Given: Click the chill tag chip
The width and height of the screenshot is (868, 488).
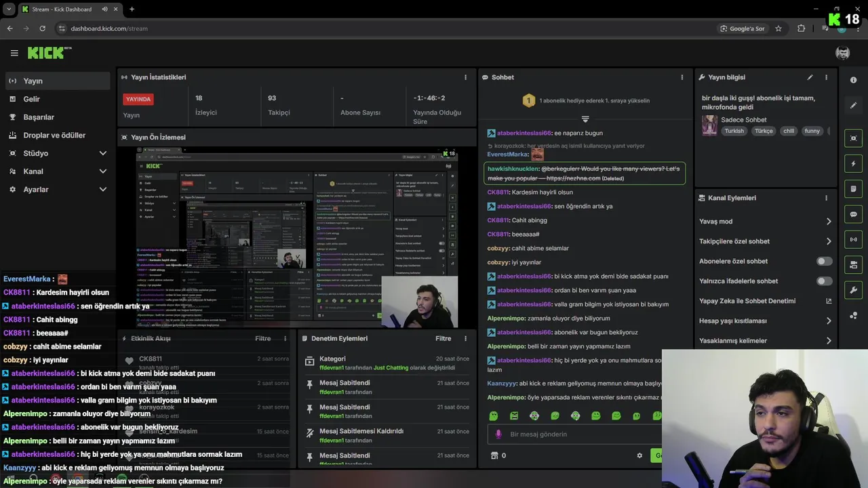Looking at the screenshot, I should point(789,131).
